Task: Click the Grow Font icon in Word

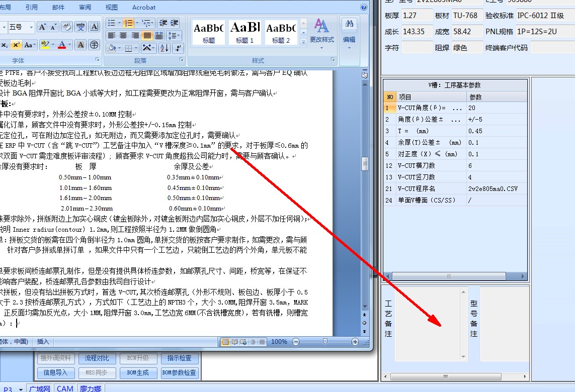Action: pyautogui.click(x=42, y=27)
